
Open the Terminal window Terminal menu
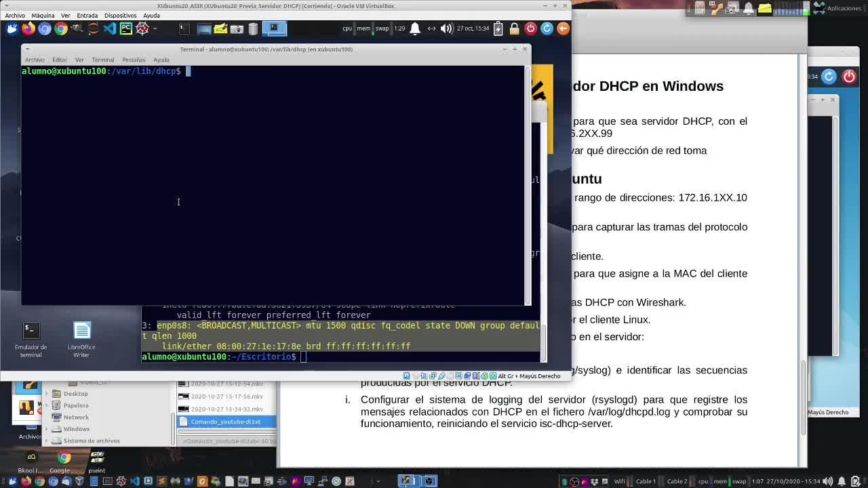(x=103, y=60)
